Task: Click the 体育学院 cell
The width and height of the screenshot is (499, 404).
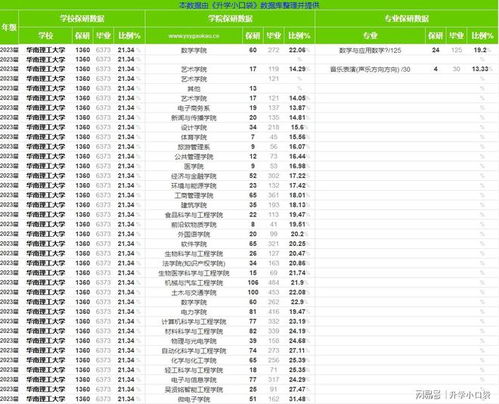Action: click(194, 137)
